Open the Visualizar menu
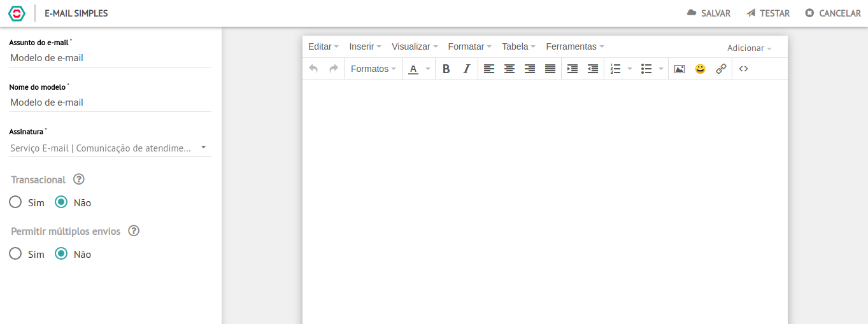Screen dimensions: 868x324 415,46
